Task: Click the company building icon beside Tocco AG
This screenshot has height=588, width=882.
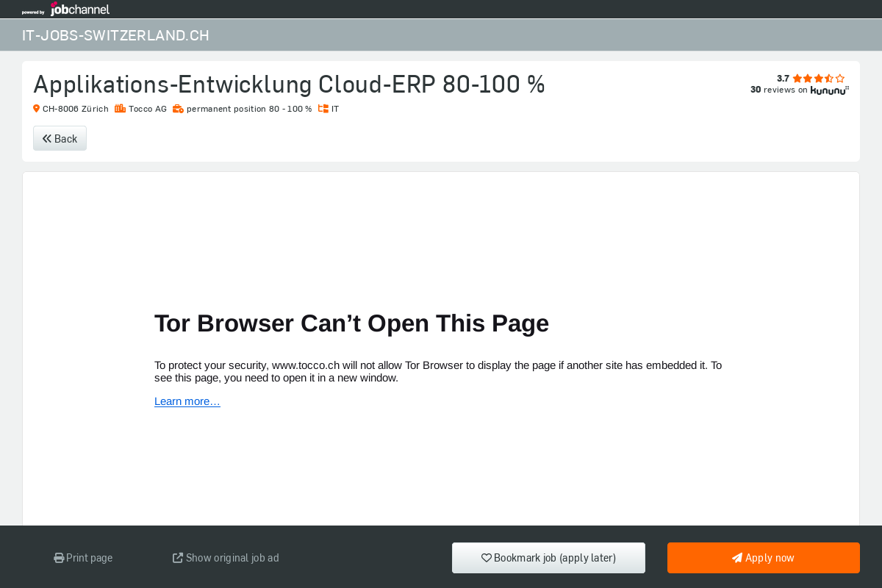Action: click(120, 109)
